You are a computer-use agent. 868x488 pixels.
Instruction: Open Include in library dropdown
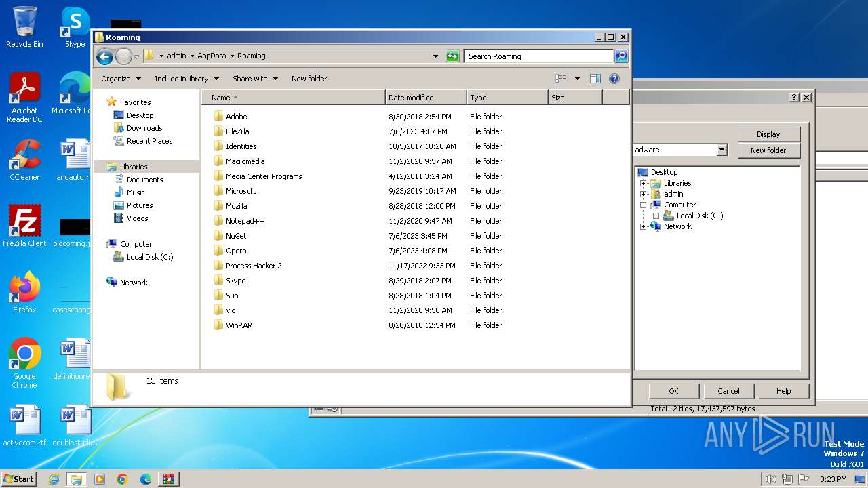(186, 79)
